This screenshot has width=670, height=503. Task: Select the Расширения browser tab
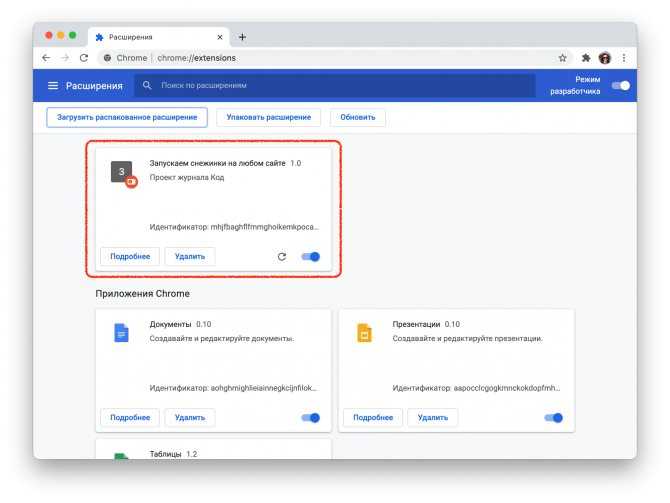[x=158, y=37]
